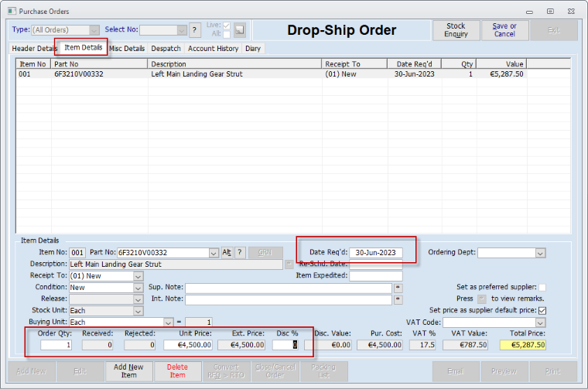The width and height of the screenshot is (588, 389).
Task: Click the view remarks small button
Action: point(482,299)
